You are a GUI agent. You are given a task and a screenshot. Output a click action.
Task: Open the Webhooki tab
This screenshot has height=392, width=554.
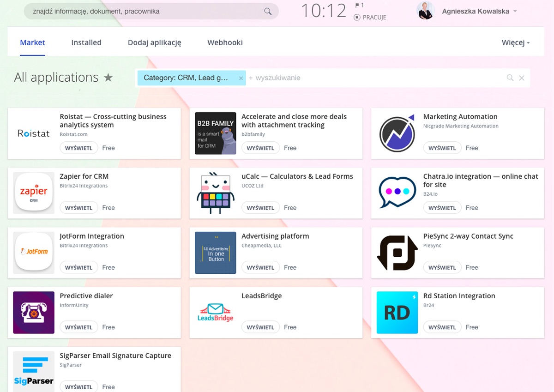click(225, 42)
